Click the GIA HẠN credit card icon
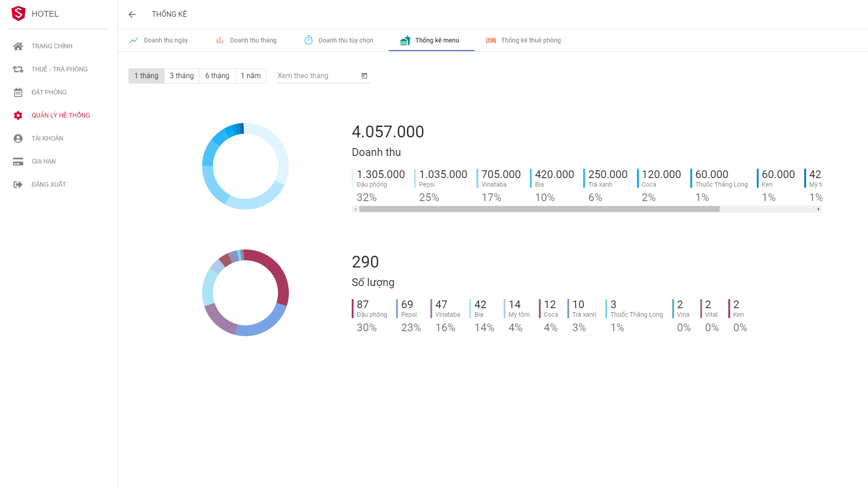868x488 pixels. click(18, 161)
